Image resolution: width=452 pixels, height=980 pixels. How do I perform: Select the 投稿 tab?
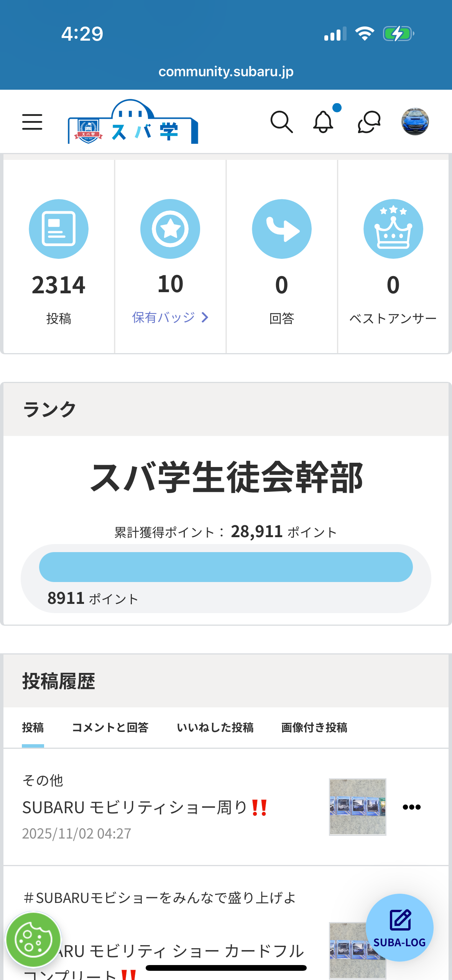[x=33, y=727]
